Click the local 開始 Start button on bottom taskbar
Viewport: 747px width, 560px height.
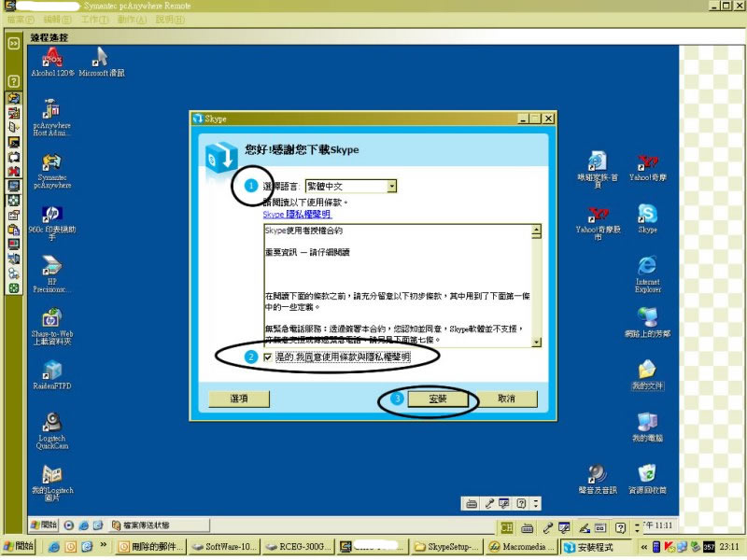19,547
